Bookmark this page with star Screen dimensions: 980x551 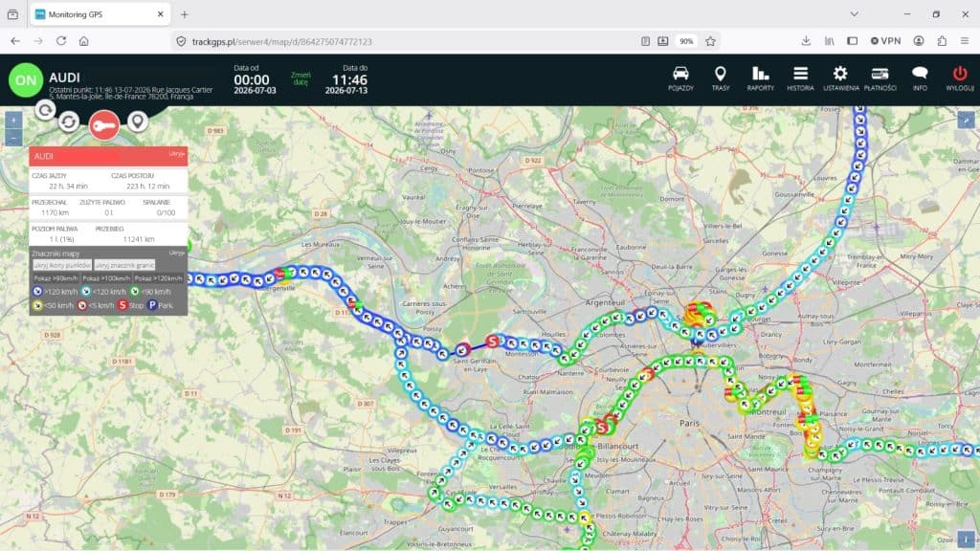click(711, 41)
